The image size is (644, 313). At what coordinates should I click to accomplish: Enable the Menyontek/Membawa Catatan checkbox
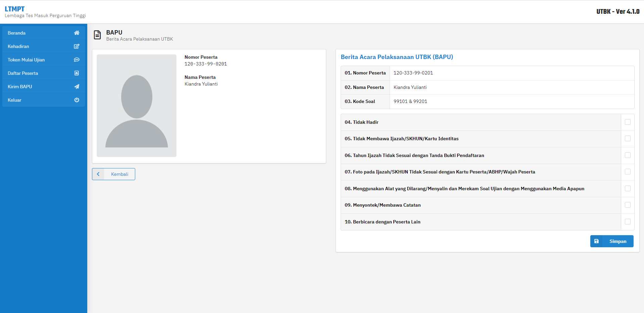pos(628,205)
